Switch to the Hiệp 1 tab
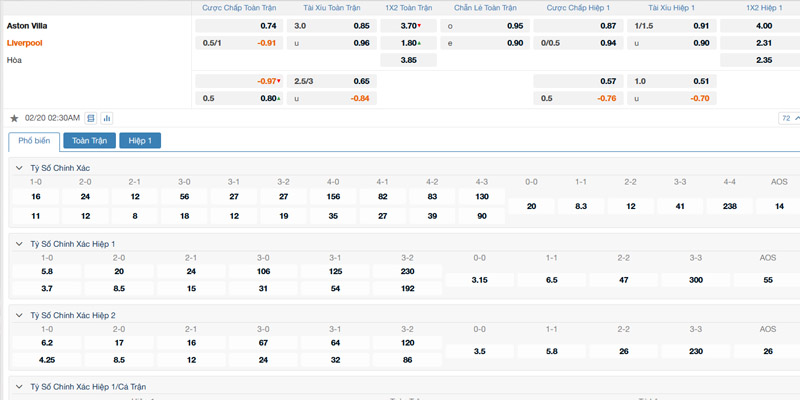The width and height of the screenshot is (800, 400). coord(140,141)
